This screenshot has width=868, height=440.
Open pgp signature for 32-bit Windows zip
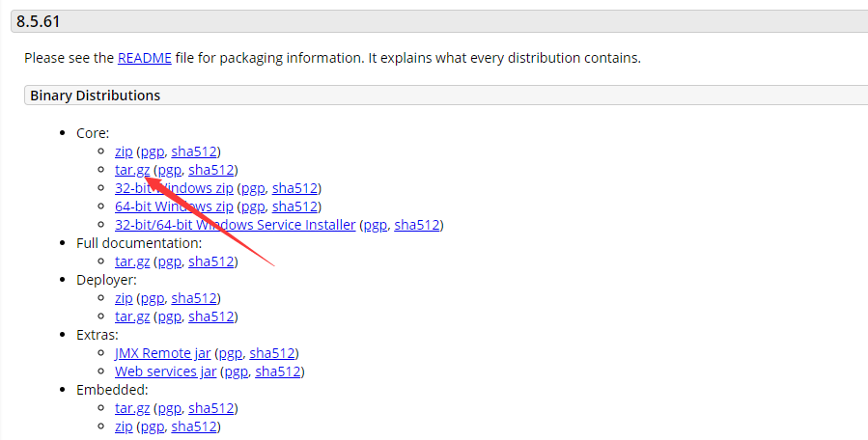252,188
